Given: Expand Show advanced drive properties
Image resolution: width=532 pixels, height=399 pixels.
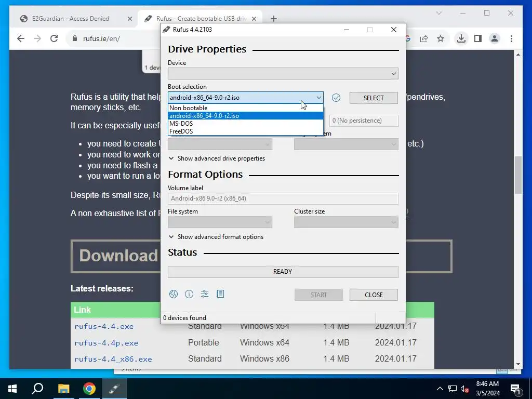Looking at the screenshot, I should pos(217,158).
